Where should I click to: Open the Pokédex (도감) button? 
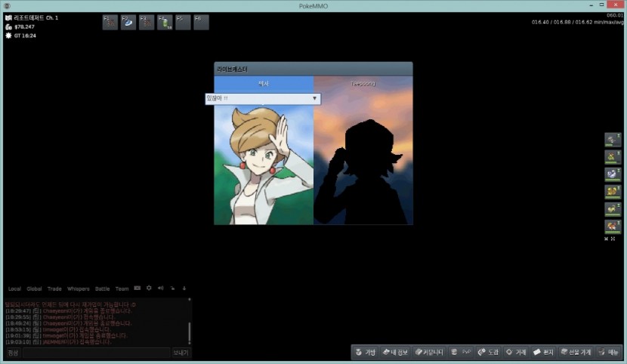pos(488,352)
